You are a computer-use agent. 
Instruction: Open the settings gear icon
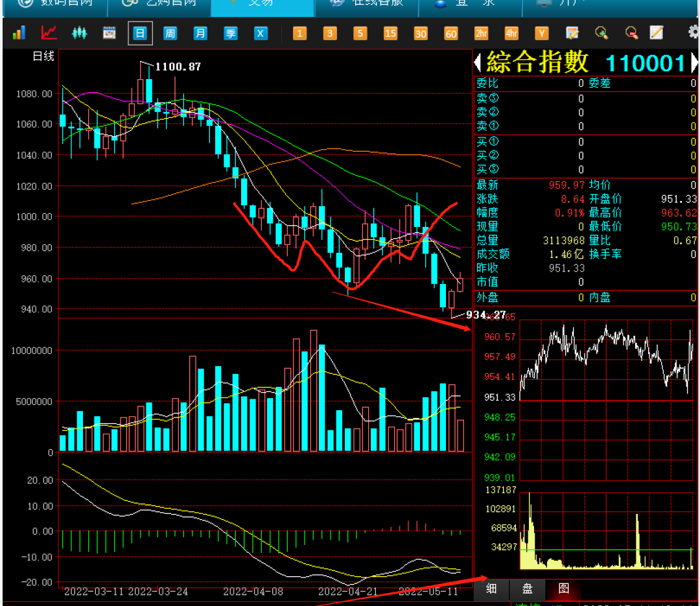point(694,32)
